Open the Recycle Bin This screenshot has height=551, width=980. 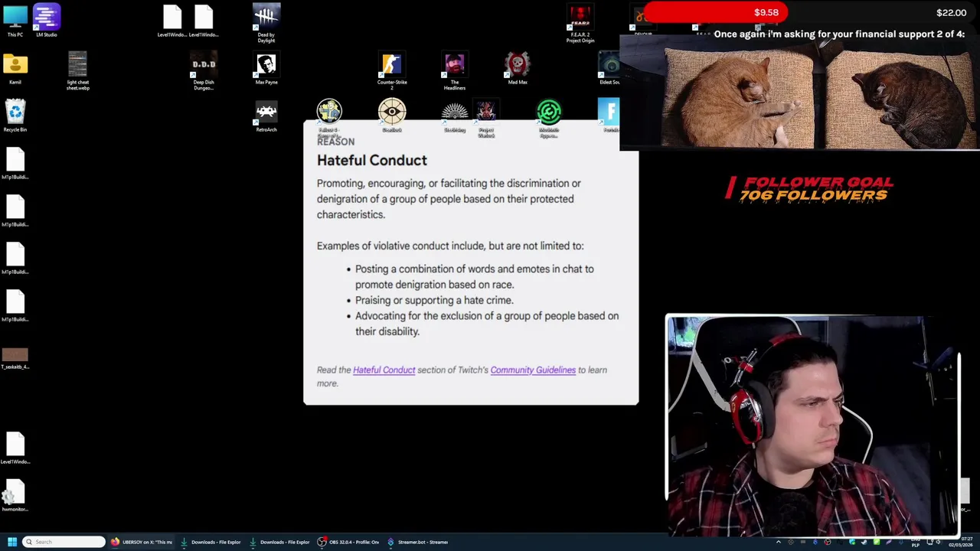tap(15, 116)
